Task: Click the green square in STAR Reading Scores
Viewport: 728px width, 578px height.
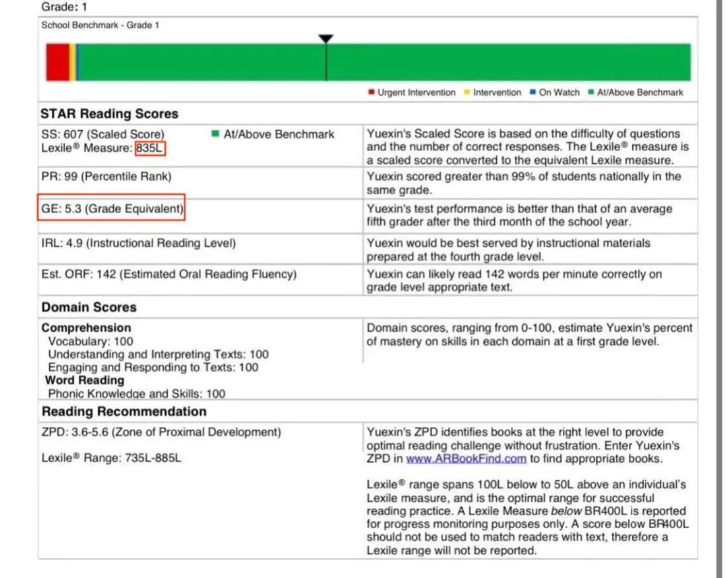Action: click(215, 134)
